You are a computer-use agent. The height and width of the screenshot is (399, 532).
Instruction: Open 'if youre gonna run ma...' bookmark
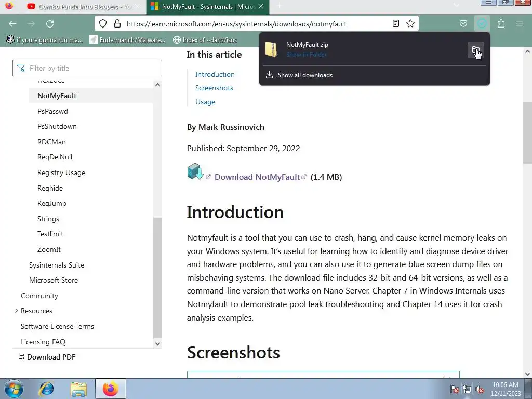pos(45,39)
